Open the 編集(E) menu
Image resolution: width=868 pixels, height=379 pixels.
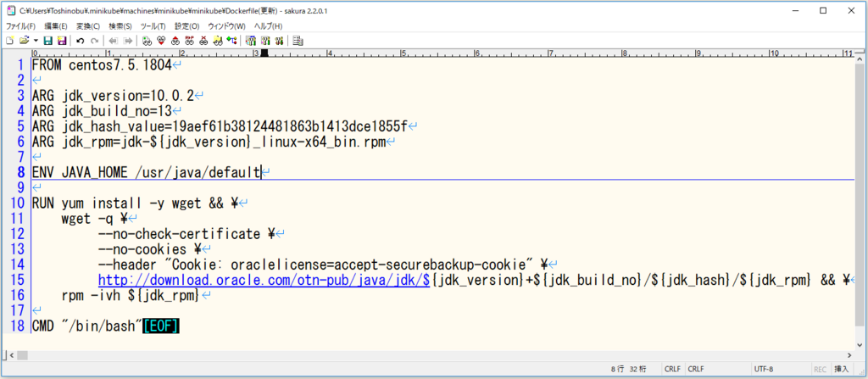click(x=56, y=26)
